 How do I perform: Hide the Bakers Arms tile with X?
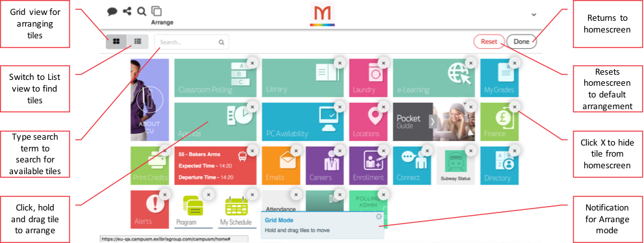tap(252, 151)
